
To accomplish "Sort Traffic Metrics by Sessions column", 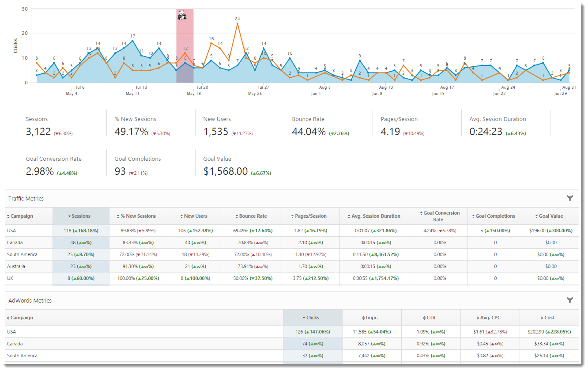I will click(81, 216).
